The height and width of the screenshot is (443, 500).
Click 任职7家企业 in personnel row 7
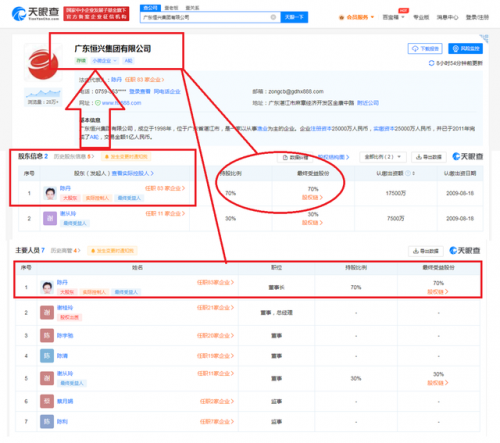[x=217, y=422]
